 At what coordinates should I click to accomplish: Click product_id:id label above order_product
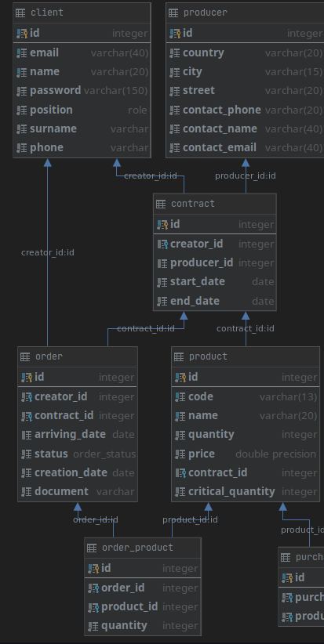pos(190,520)
